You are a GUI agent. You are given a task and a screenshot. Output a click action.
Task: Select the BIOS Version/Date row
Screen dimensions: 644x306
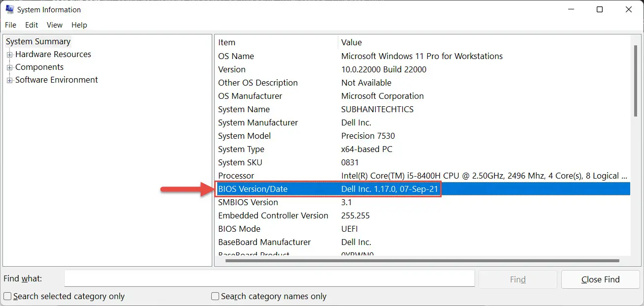(295, 188)
